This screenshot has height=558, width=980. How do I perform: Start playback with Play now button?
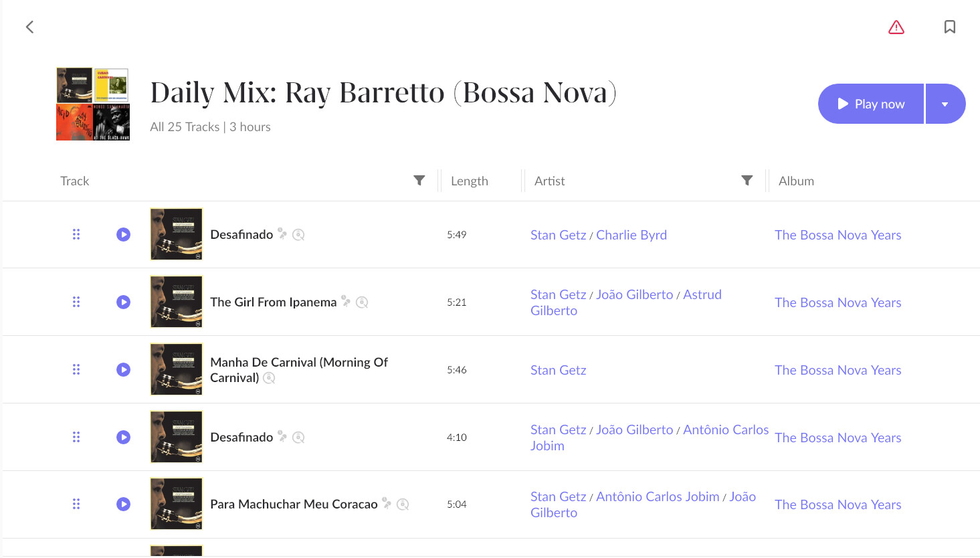coord(871,104)
